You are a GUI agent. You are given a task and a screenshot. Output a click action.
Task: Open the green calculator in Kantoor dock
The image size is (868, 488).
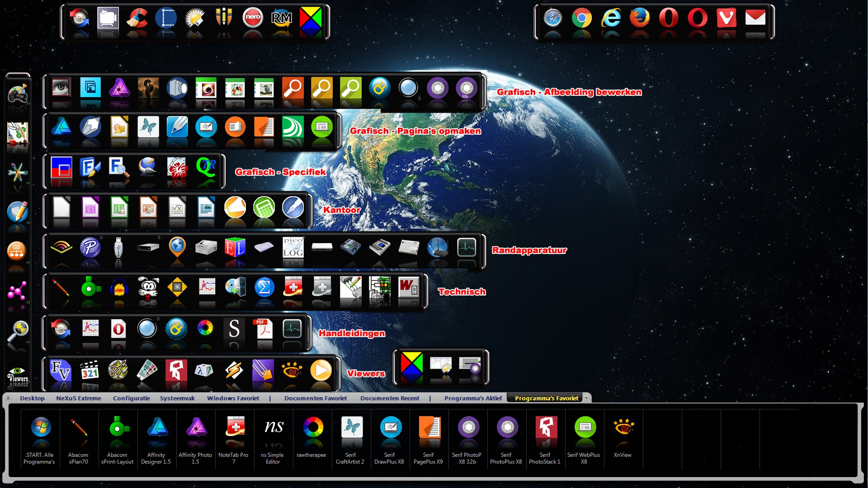click(x=264, y=208)
